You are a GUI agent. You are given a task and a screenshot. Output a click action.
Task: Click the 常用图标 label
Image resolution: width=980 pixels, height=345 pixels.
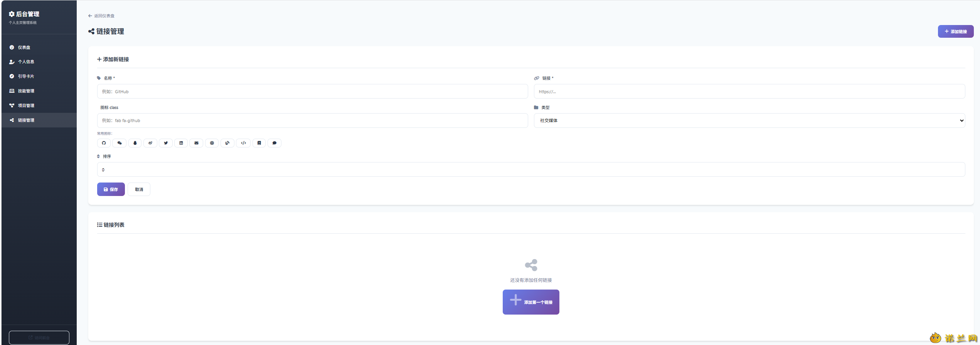(104, 134)
